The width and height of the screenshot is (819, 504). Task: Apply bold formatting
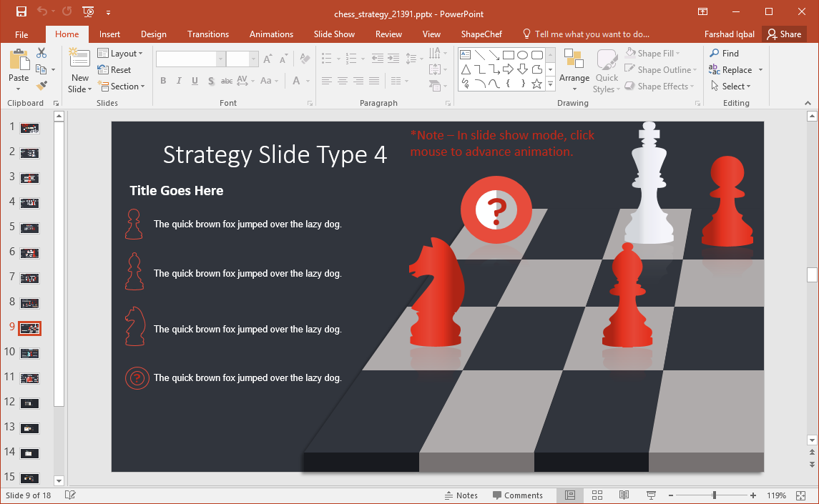tap(163, 81)
